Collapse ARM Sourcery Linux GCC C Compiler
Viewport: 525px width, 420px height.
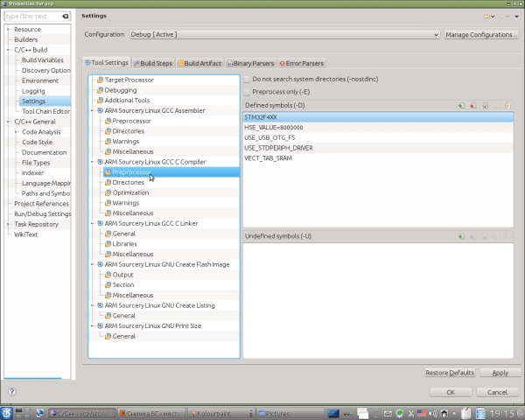coord(93,162)
